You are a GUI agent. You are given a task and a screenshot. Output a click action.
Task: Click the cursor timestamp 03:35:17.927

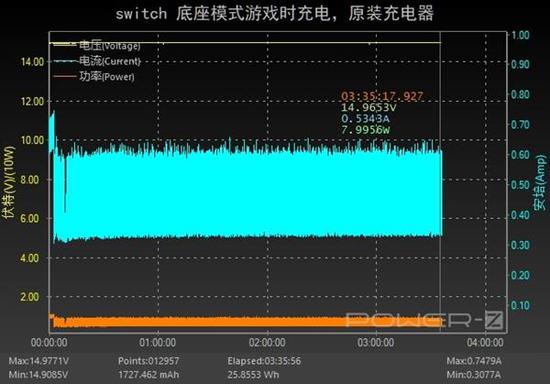click(x=382, y=96)
